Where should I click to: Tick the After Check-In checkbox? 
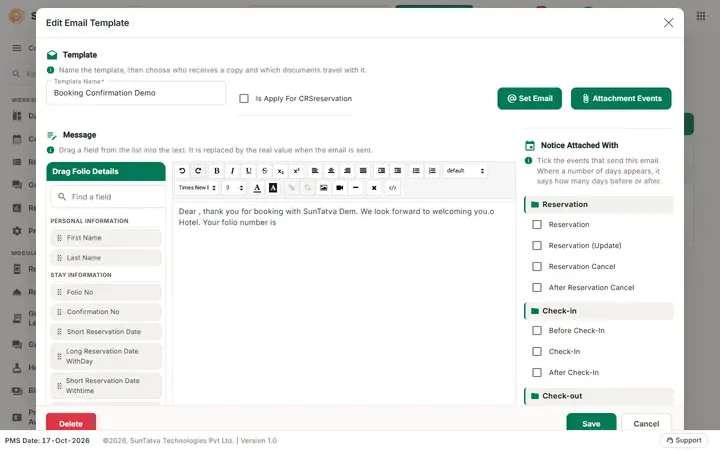point(537,372)
